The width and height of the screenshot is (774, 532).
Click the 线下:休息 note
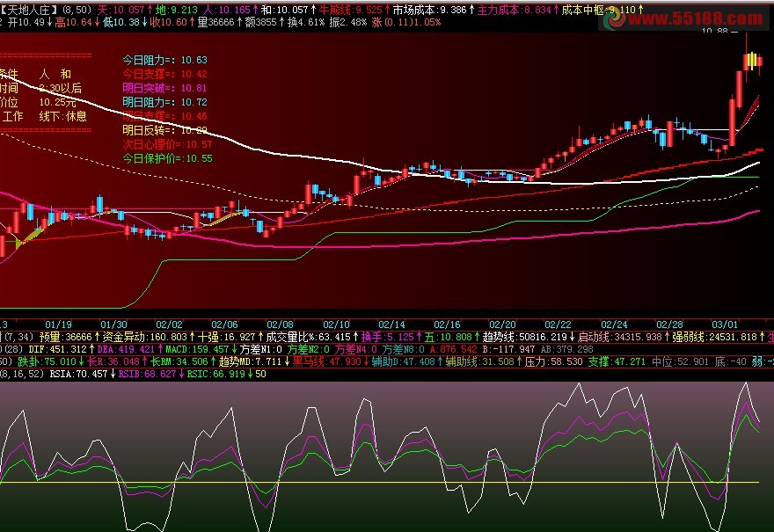[x=62, y=116]
